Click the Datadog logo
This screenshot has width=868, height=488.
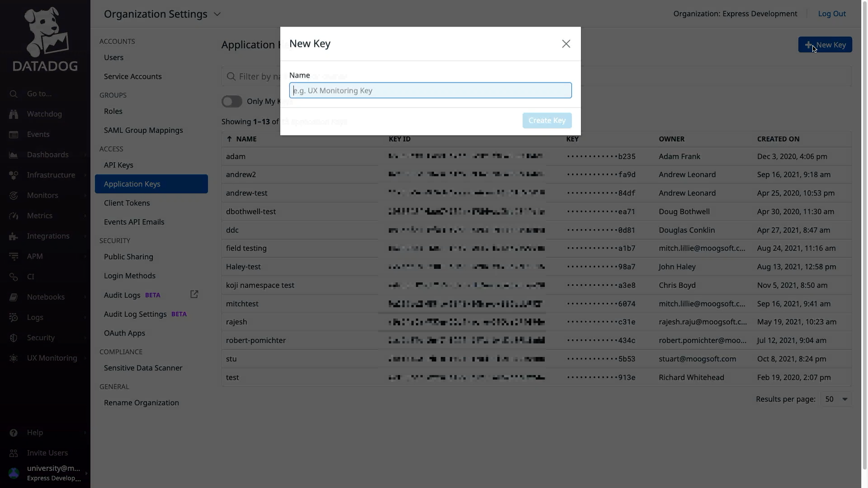coord(45,39)
